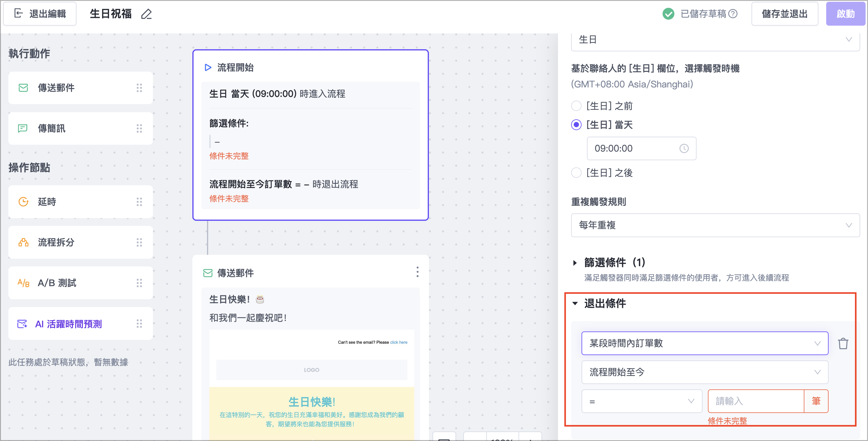Select the [生日] 之後 radio option
868x441 pixels.
576,173
